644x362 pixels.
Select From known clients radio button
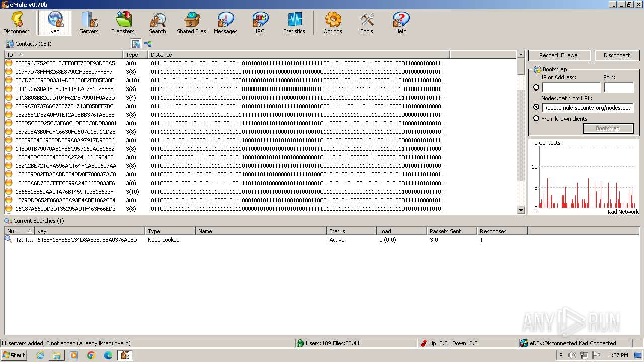pos(536,118)
